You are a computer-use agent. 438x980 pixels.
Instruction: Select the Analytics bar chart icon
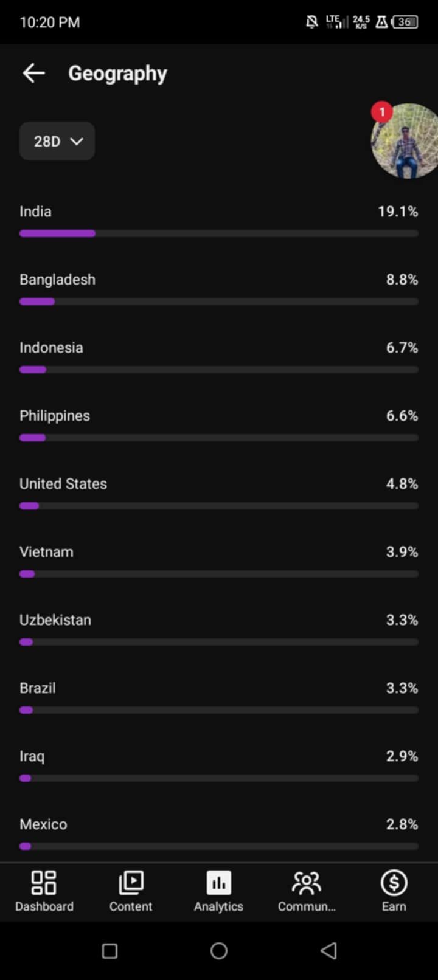[x=218, y=883]
